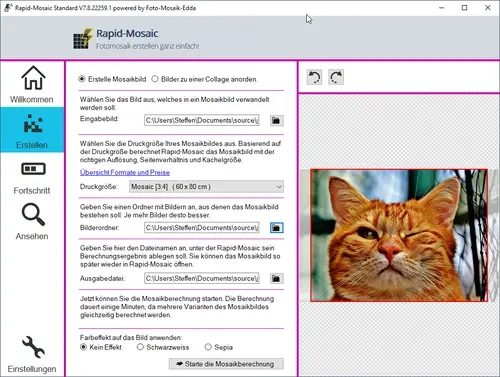Rotate the preview image clockwise
The width and height of the screenshot is (500, 377).
336,77
